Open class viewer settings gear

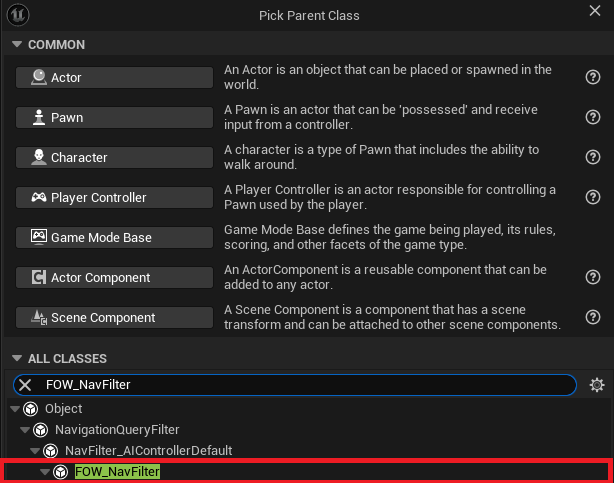597,385
